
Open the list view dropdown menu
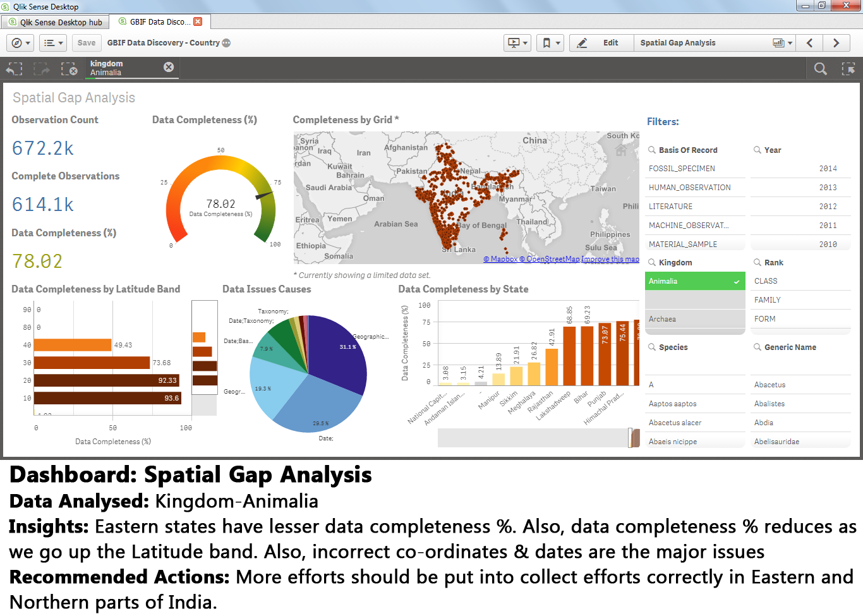54,43
